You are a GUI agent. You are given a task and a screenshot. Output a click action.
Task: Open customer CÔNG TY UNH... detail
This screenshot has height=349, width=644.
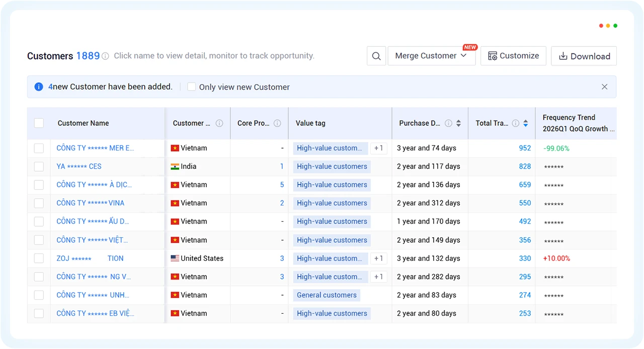click(93, 295)
